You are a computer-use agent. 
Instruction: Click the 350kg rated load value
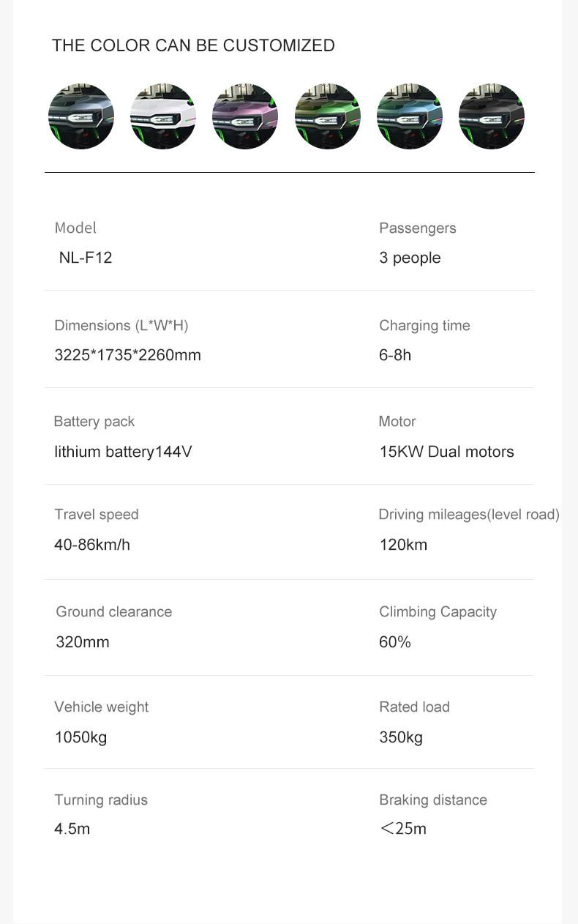coord(401,737)
